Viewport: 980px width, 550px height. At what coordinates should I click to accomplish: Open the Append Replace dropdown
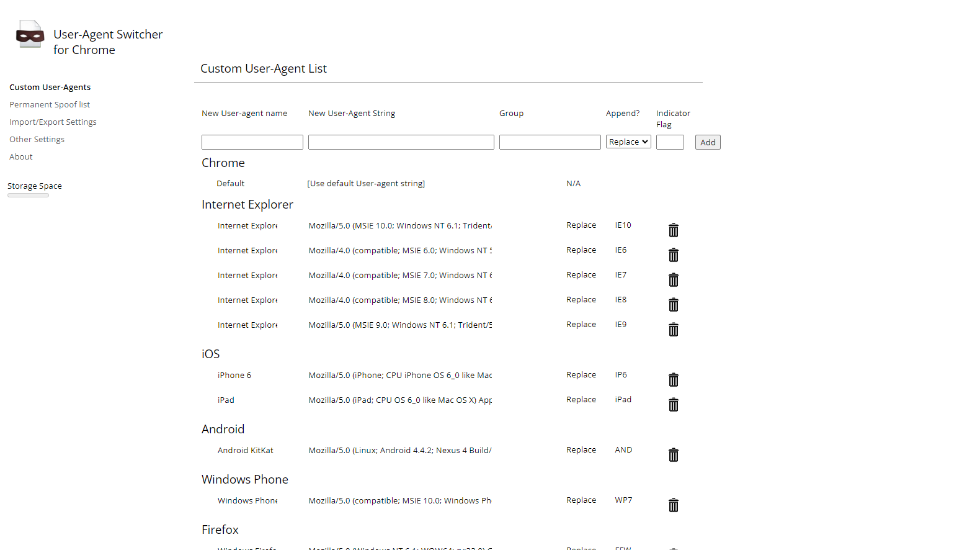click(628, 142)
